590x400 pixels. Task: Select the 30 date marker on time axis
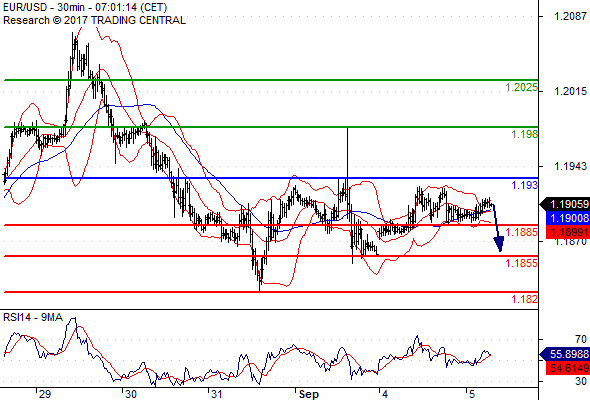click(131, 394)
